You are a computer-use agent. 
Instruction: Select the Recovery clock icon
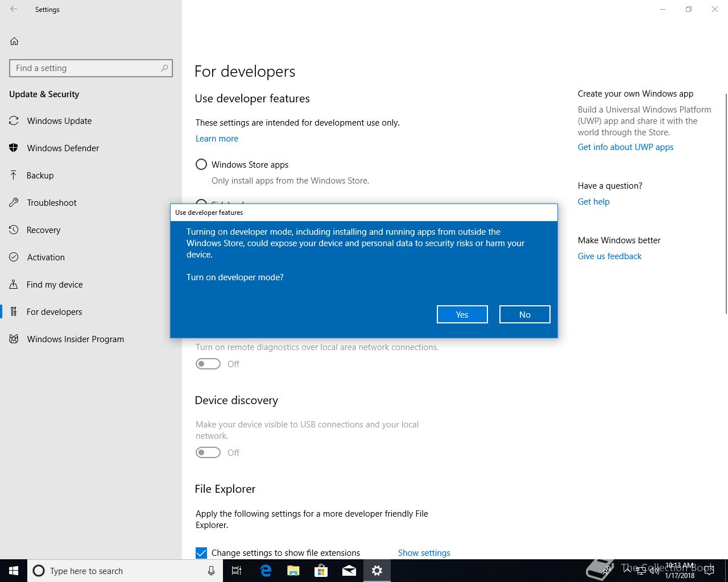[x=14, y=230]
